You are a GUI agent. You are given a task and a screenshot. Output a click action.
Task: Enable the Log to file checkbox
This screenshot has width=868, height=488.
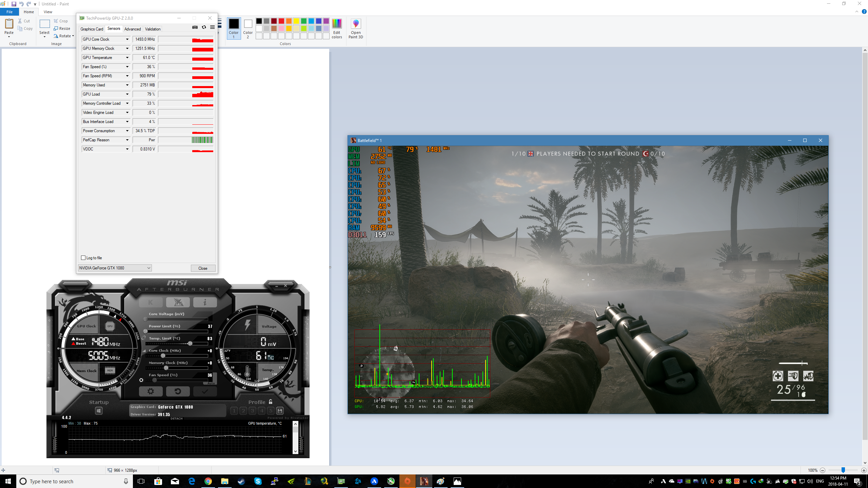pyautogui.click(x=83, y=258)
